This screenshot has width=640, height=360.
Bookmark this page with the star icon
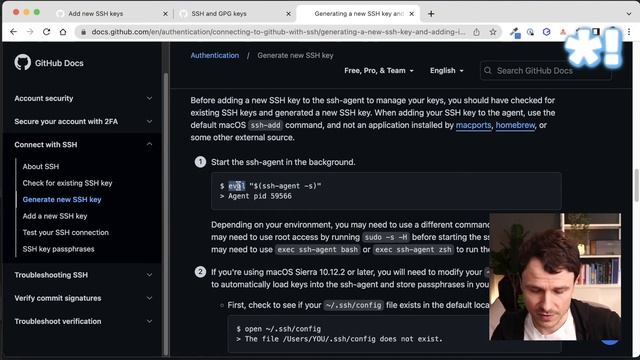(493, 32)
